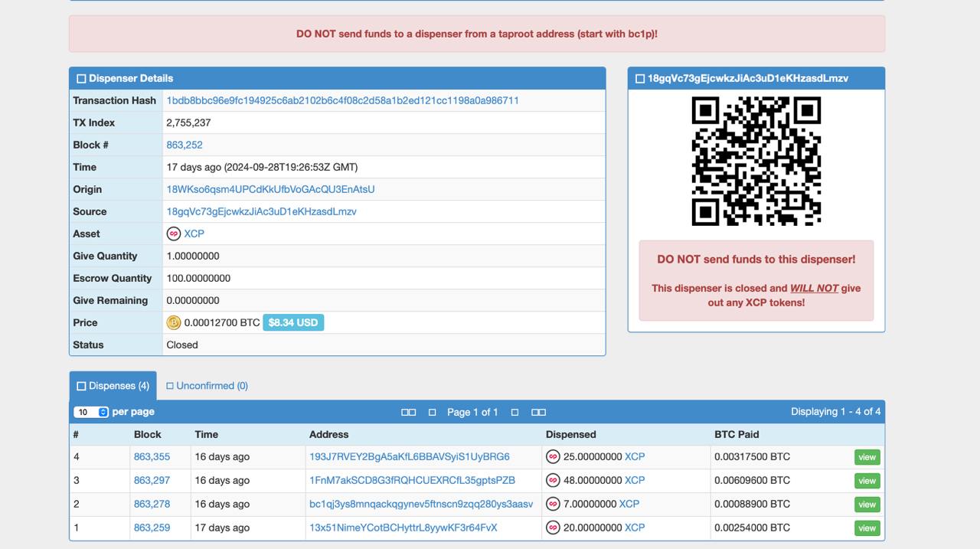Open the per page count dropdown
The image size is (980, 549).
[x=91, y=412]
